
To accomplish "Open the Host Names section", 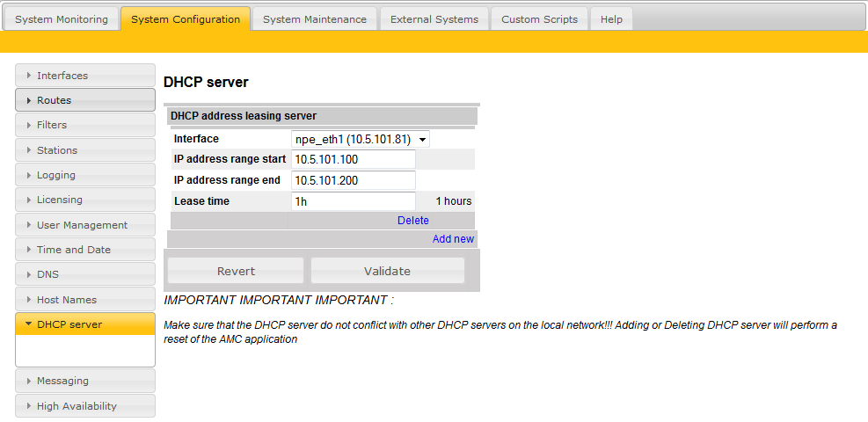I will pyautogui.click(x=84, y=300).
